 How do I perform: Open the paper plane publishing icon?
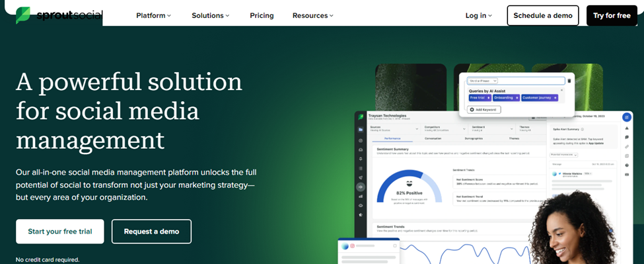coord(361,177)
